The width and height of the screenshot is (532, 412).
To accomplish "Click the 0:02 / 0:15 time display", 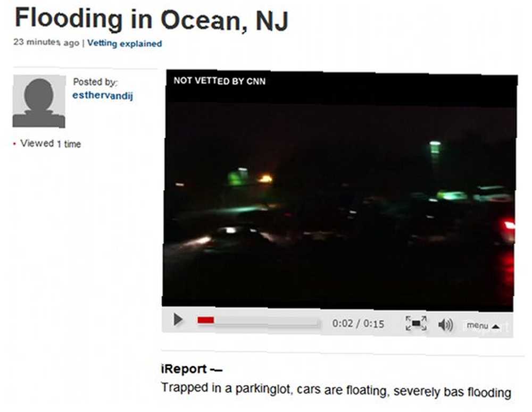I will pyautogui.click(x=358, y=324).
